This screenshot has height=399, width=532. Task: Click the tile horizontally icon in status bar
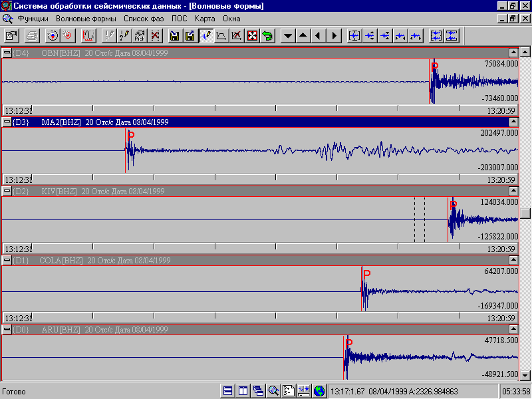click(227, 391)
